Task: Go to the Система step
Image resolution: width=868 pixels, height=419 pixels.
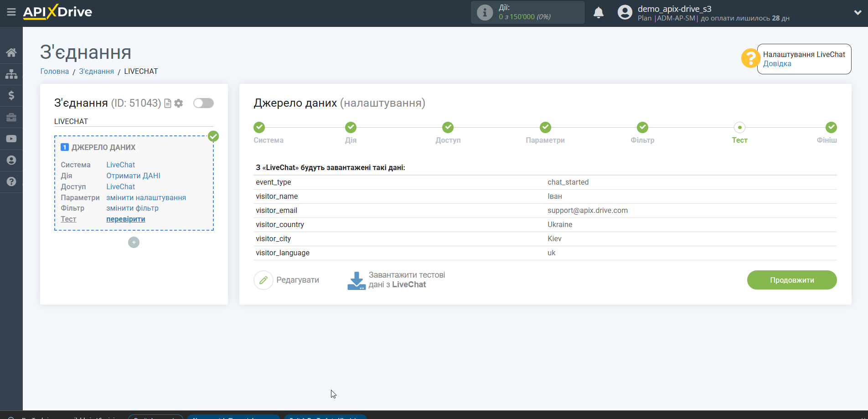Action: (259, 127)
